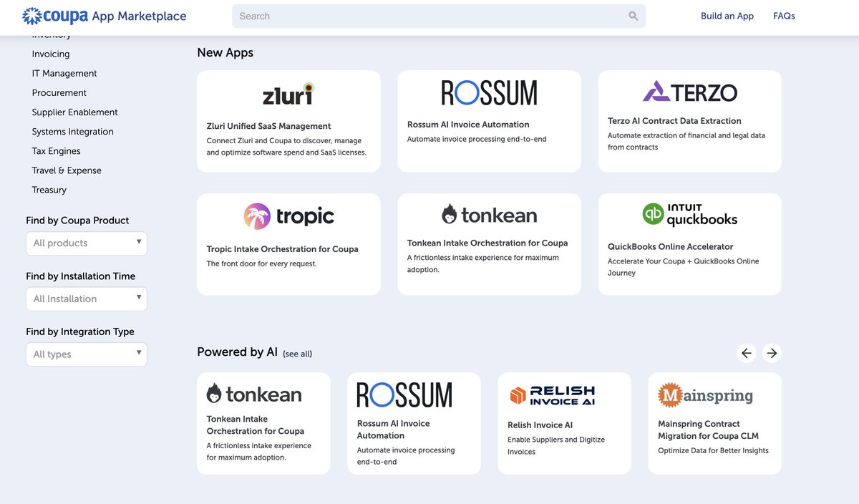Expand the All Installation filter

click(86, 299)
